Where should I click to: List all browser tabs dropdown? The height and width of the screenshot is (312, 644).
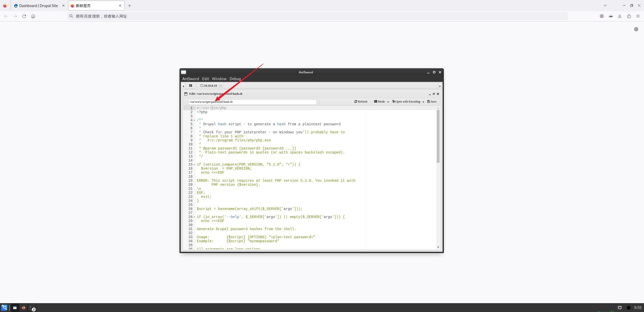(605, 6)
